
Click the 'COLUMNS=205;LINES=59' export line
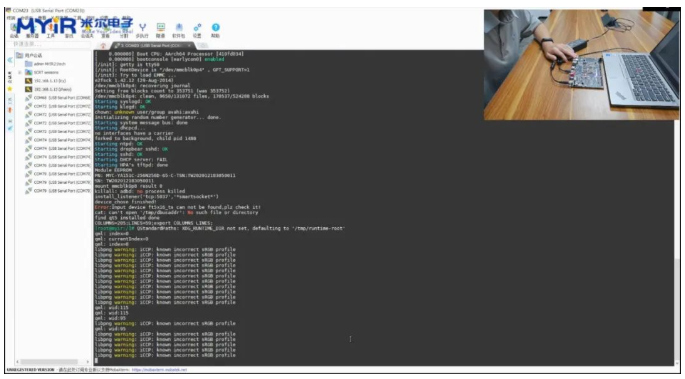click(154, 223)
